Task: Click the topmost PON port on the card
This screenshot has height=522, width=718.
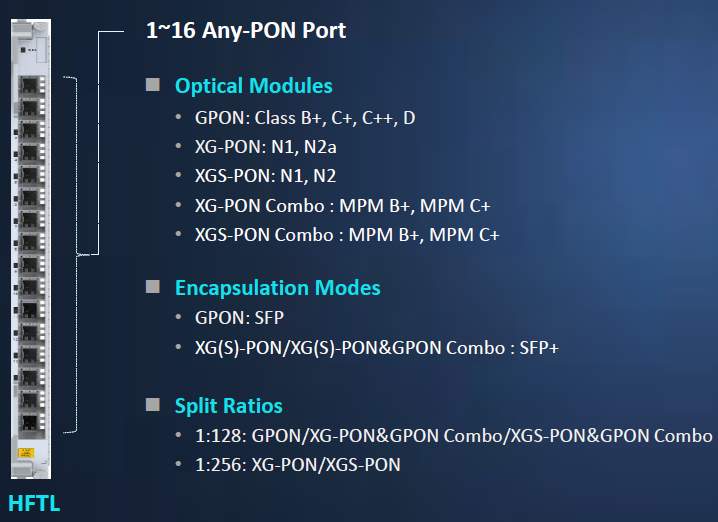Action: pos(31,85)
